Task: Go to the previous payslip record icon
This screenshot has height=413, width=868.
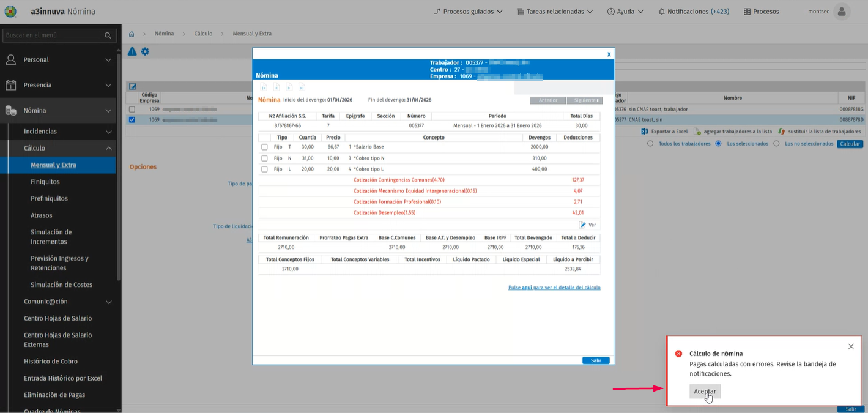Action: click(276, 87)
